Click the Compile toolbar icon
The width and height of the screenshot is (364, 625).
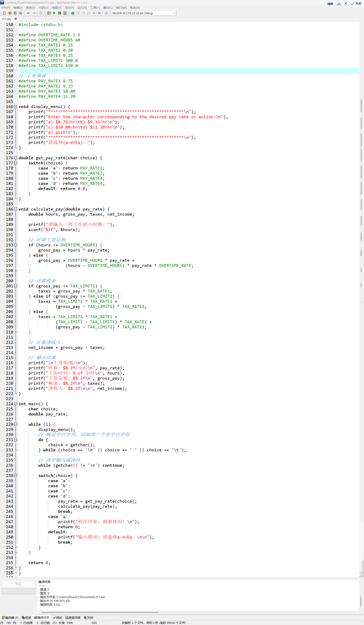49,13
